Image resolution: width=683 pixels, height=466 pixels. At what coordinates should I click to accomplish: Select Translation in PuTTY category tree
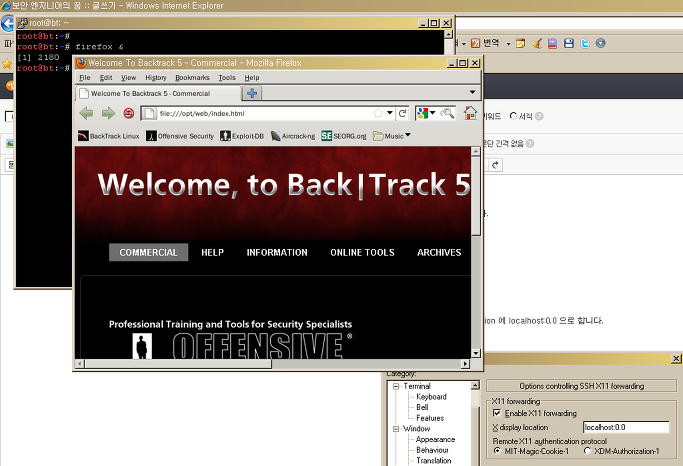click(433, 460)
